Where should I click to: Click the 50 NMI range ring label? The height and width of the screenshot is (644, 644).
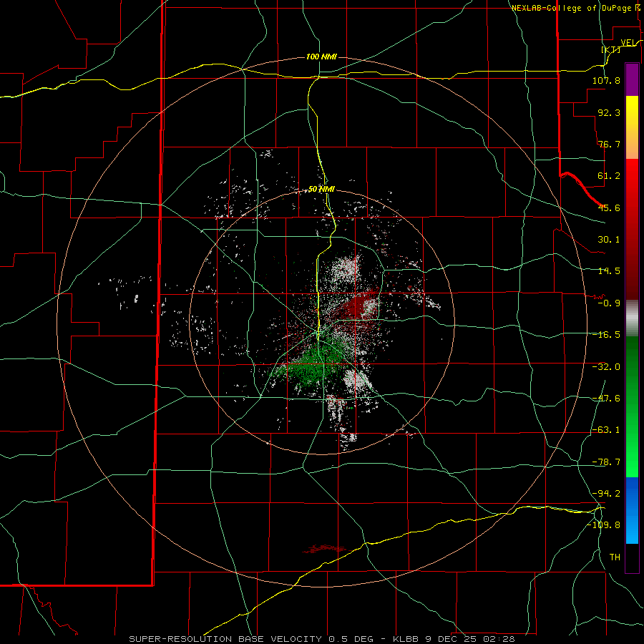coord(321,190)
